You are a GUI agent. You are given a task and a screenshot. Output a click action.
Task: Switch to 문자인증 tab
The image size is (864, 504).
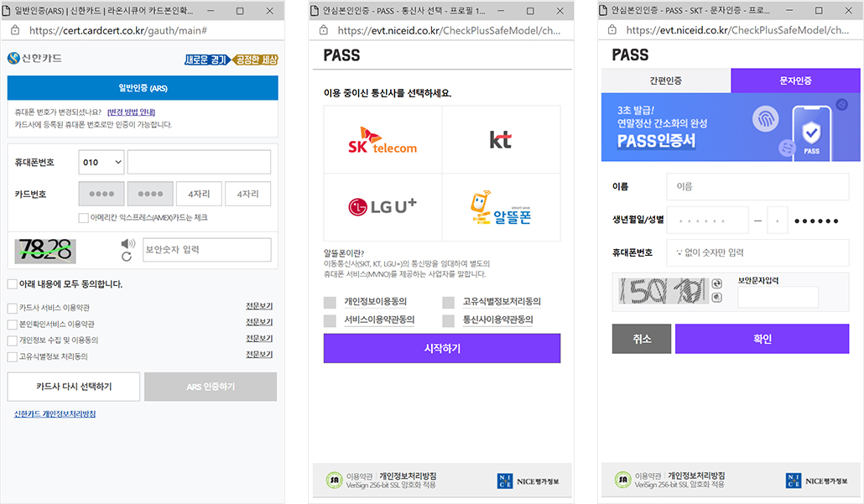pyautogui.click(x=795, y=81)
